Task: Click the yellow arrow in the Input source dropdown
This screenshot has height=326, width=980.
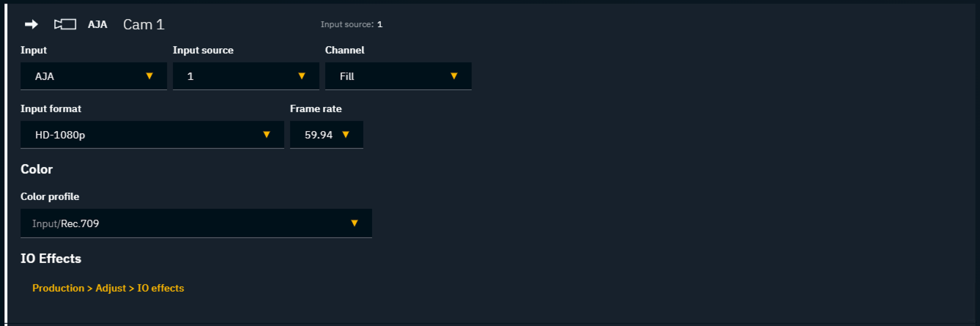Action: (x=302, y=75)
